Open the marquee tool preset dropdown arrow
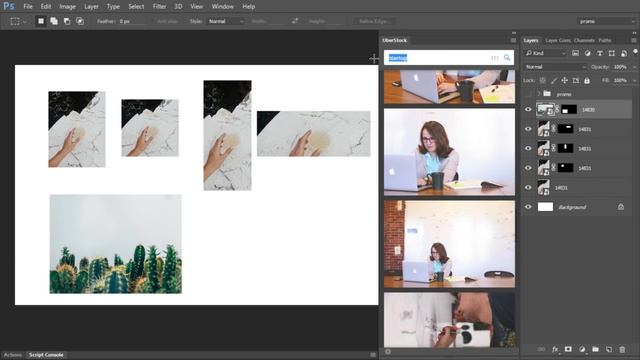Screen dimensions: 640x360 coord(24,22)
